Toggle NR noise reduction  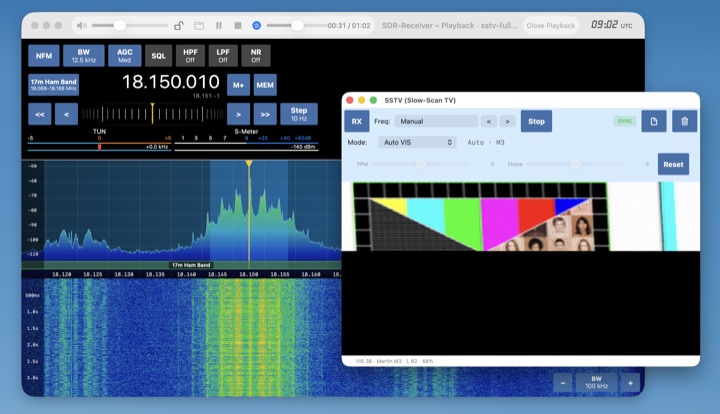point(256,56)
